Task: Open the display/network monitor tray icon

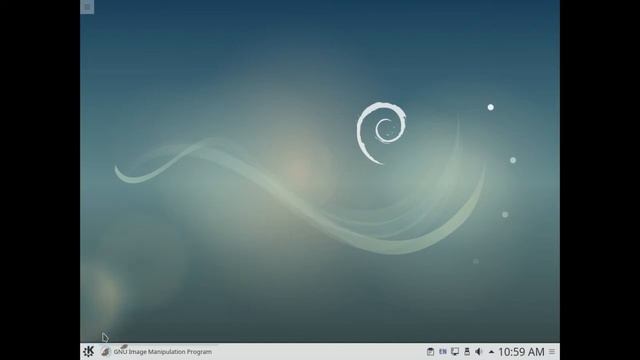Action: pos(455,351)
